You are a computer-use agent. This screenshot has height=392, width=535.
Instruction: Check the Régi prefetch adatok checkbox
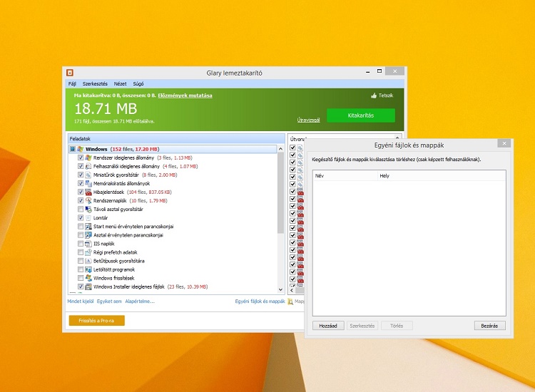coord(81,252)
